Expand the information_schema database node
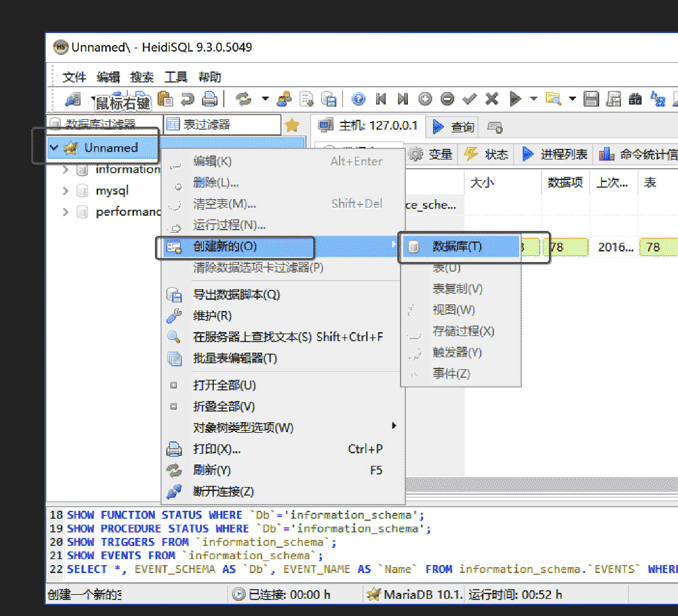This screenshot has height=616, width=678. pos(66,169)
